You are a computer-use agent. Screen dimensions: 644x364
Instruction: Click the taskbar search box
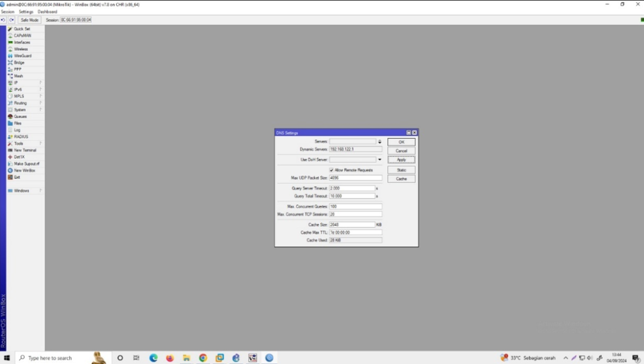[62, 358]
